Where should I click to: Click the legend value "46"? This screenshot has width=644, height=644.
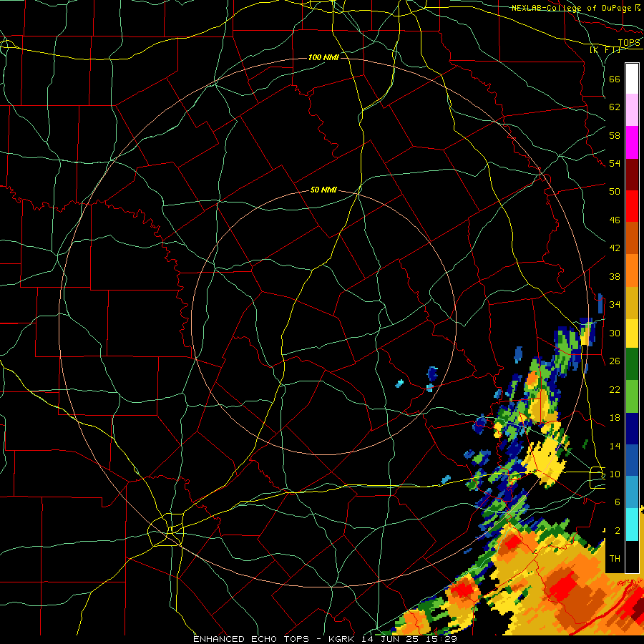point(615,220)
